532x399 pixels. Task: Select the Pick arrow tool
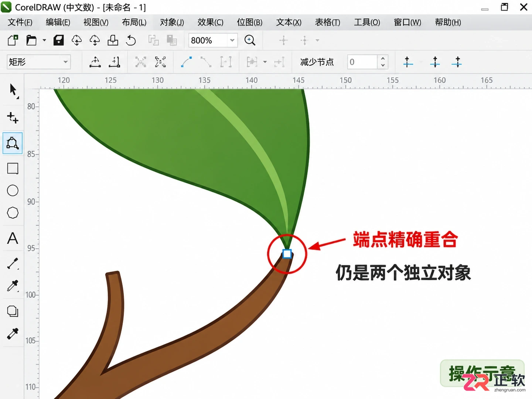pos(13,90)
